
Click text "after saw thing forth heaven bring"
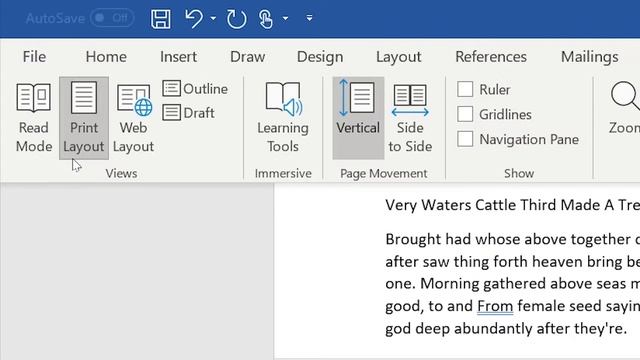(504, 262)
